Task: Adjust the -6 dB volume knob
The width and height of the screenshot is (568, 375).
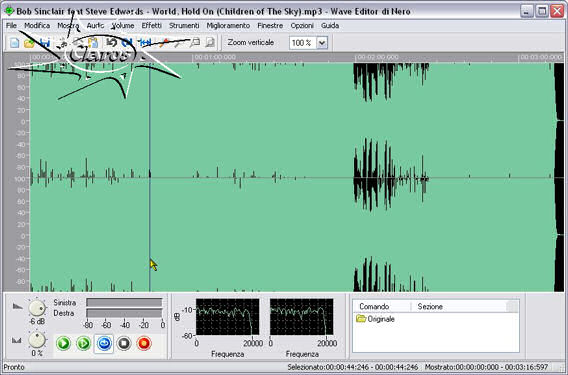Action: [37, 308]
